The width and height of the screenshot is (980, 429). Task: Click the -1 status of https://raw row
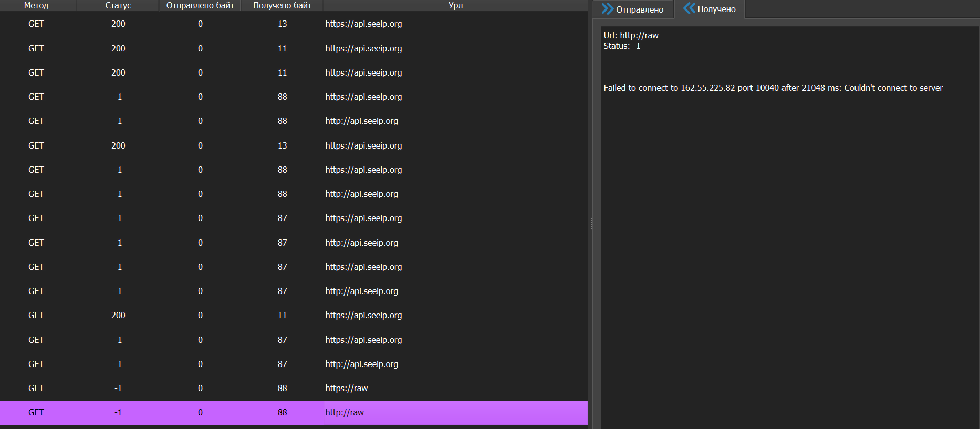(x=118, y=388)
